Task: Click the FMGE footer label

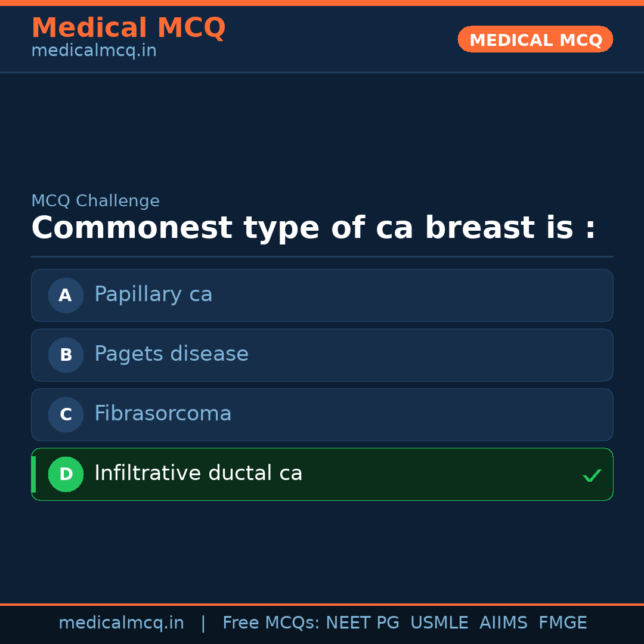Action: [x=562, y=622]
